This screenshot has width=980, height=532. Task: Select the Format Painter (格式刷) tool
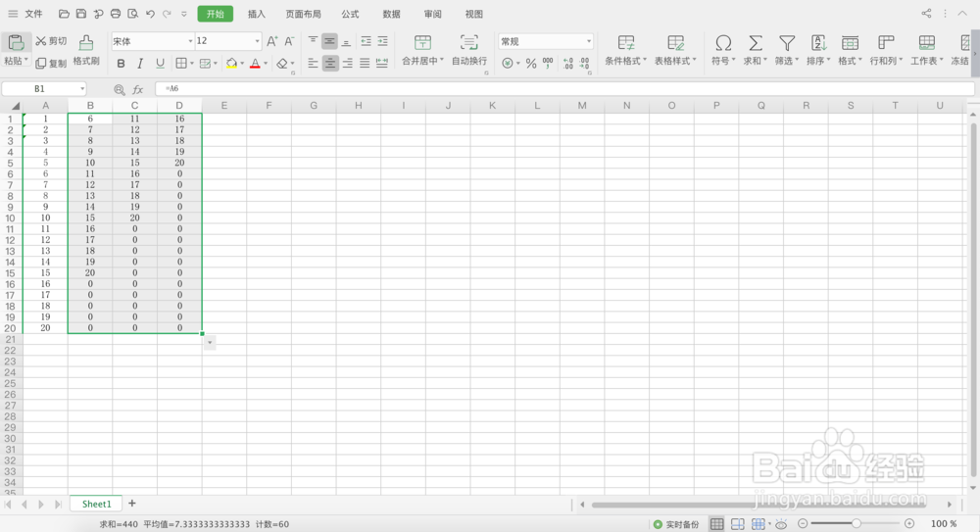[x=86, y=50]
